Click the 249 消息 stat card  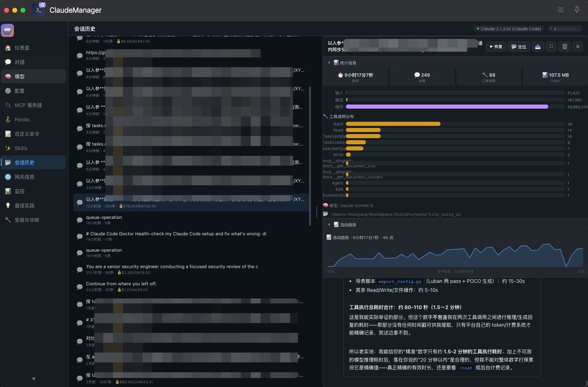coord(422,77)
